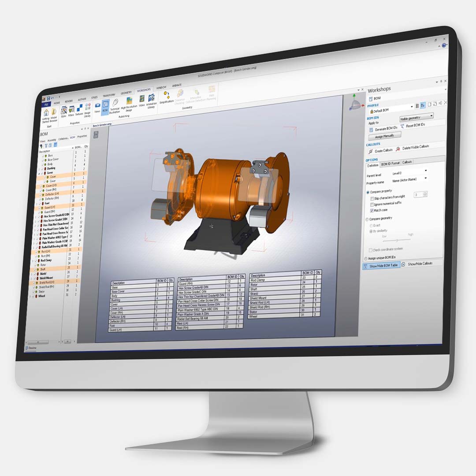
Task: Open the Styles icon in Properties group
Action: click(x=64, y=109)
